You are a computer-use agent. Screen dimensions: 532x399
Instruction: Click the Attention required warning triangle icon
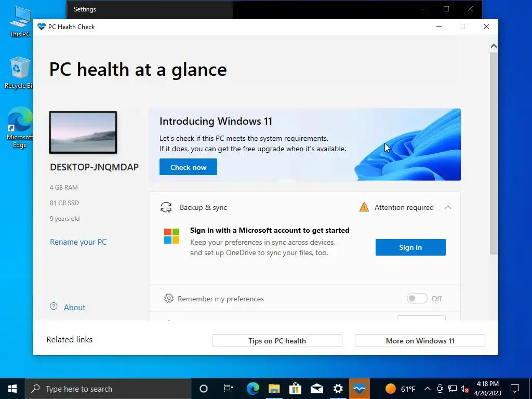pos(364,207)
